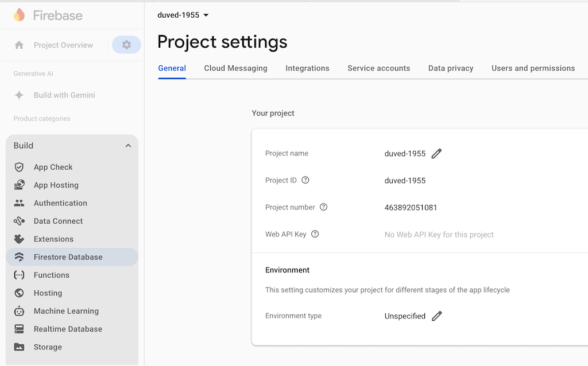Click the Extensions puzzle icon
This screenshot has height=366, width=588.
click(19, 239)
